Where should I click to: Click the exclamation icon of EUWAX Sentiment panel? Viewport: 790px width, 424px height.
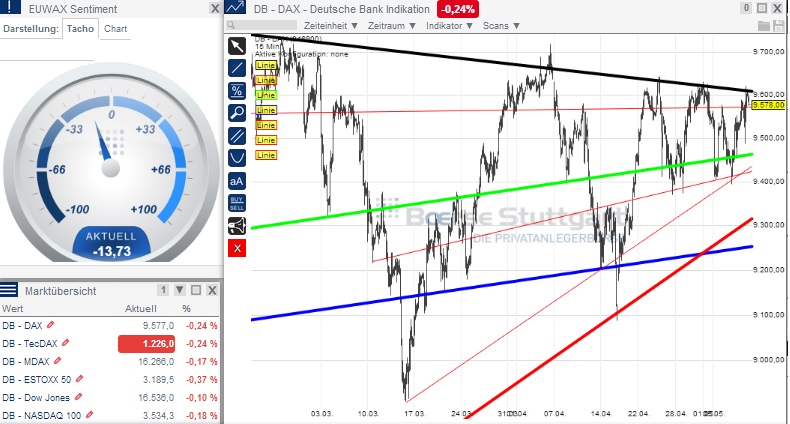coord(10,7)
